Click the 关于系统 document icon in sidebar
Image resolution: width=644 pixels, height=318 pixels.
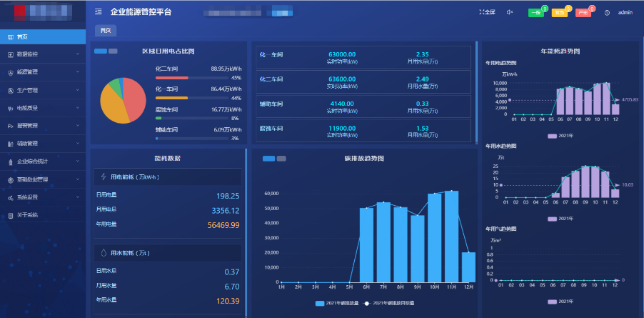10,215
